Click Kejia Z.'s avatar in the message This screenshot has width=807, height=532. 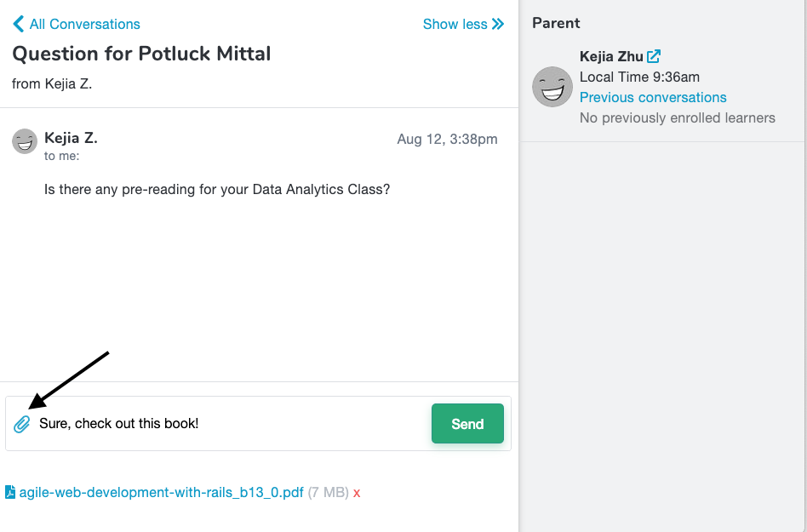pos(25,141)
